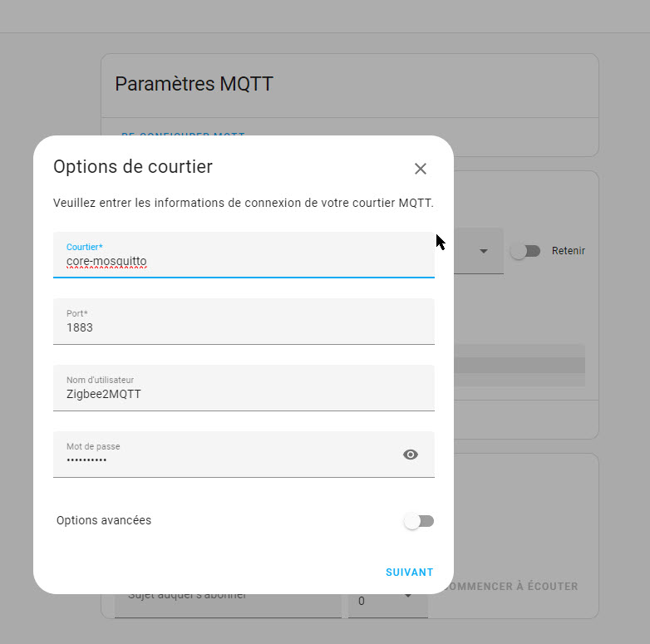Screen dimensions: 650x644
Task: Click the SUIVANT button
Action: click(x=409, y=573)
